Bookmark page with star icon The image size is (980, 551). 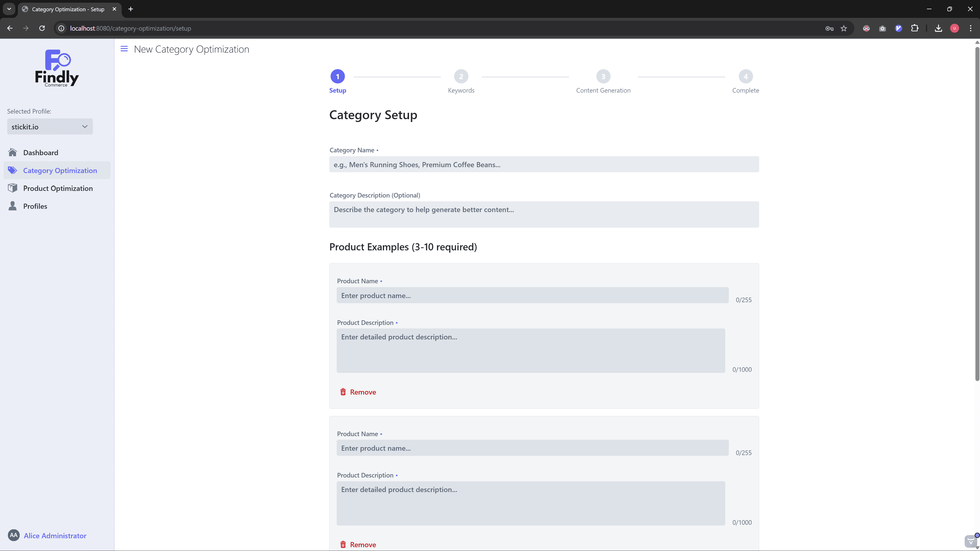[x=844, y=29]
